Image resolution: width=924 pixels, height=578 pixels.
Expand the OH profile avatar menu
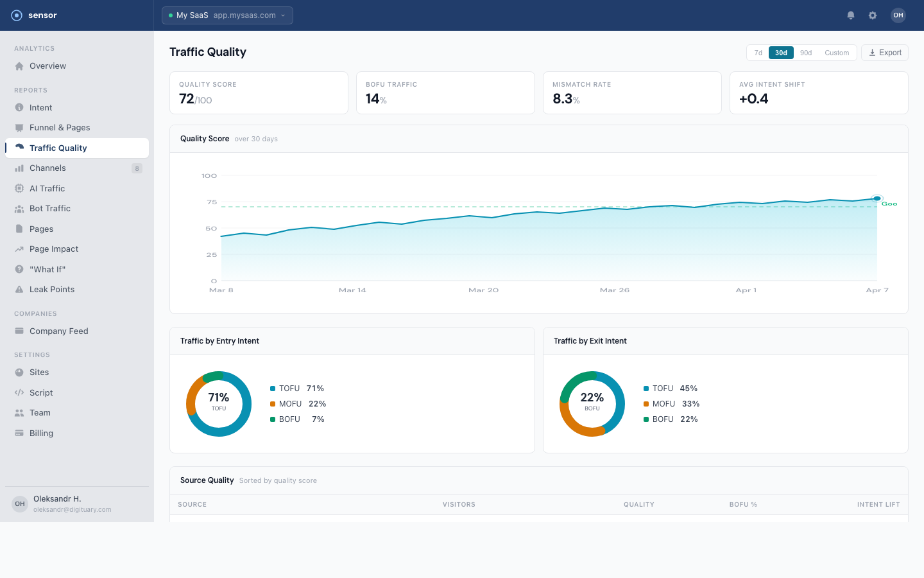coord(898,15)
